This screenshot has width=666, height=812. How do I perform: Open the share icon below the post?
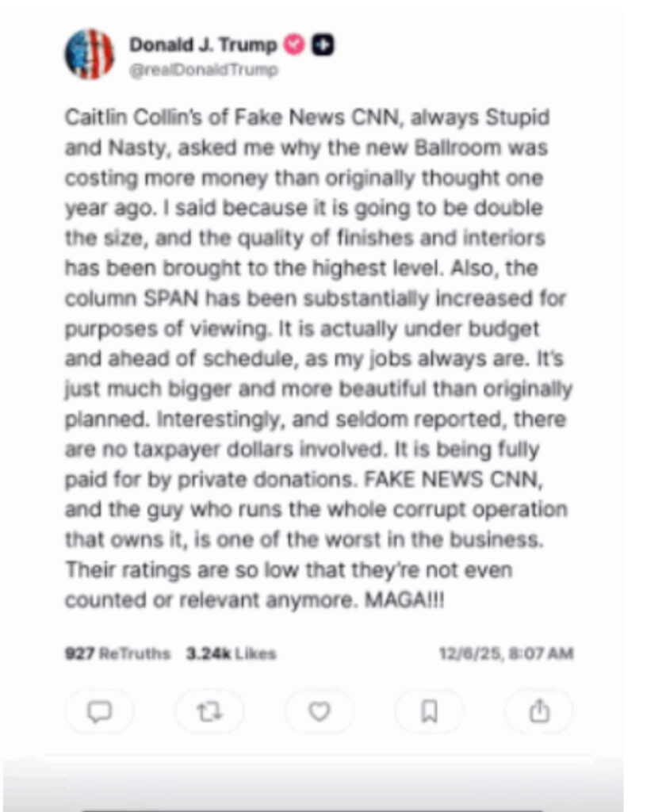539,711
